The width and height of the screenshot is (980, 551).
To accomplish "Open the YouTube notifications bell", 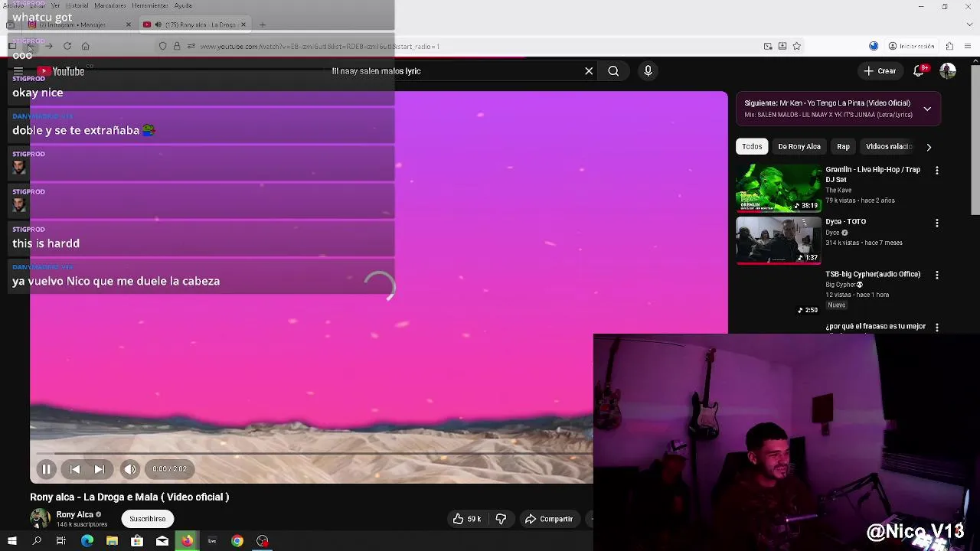I will coord(920,71).
